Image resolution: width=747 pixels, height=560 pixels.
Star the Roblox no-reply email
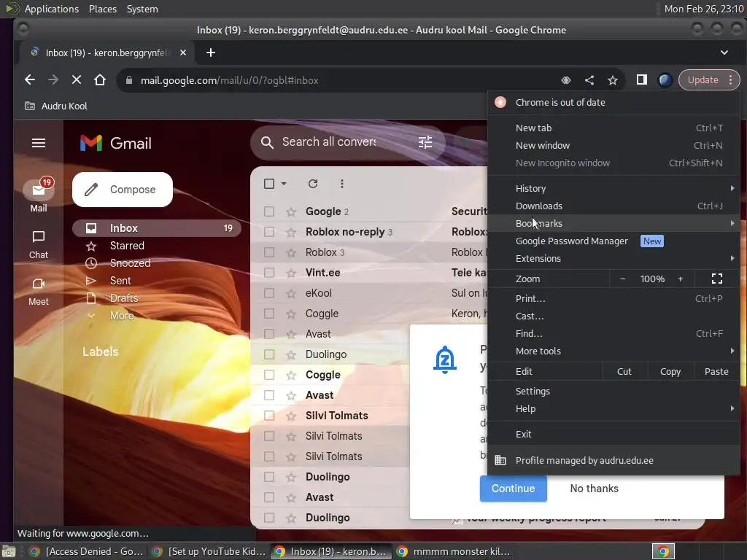tap(291, 232)
